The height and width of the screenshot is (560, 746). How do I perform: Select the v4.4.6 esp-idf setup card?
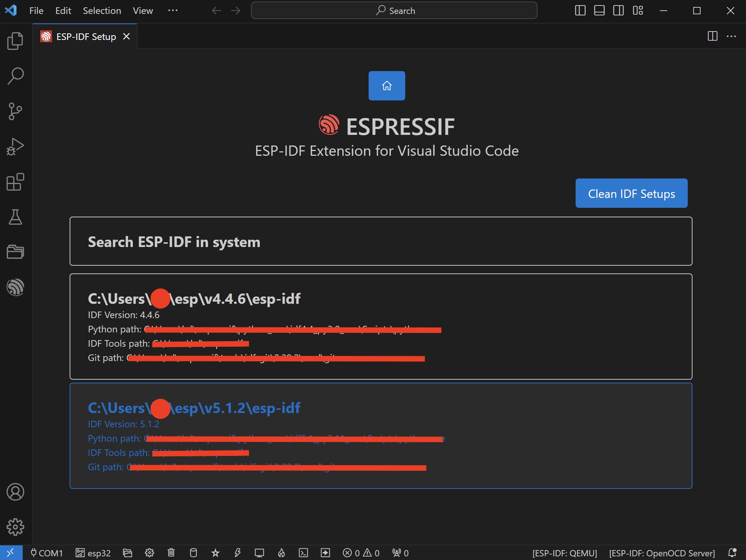tap(381, 327)
